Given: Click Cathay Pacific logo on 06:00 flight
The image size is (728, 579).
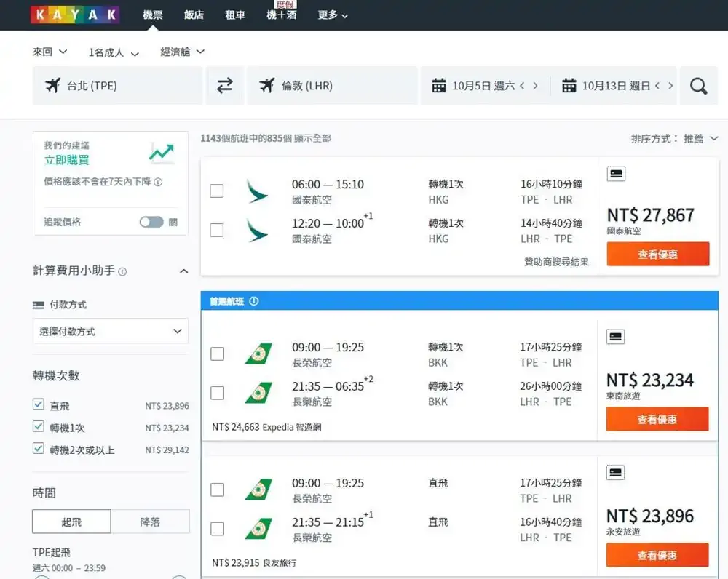Looking at the screenshot, I should 257,191.
